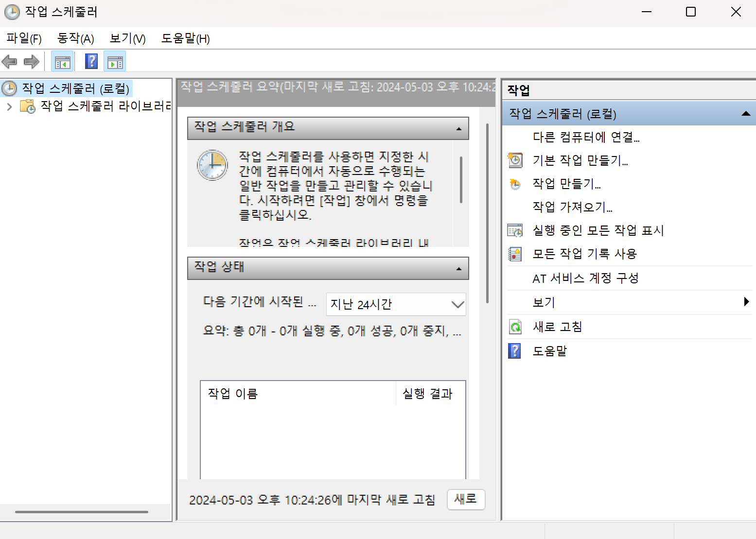This screenshot has height=539, width=756.
Task: Open the 동작(A) menu
Action: [75, 38]
